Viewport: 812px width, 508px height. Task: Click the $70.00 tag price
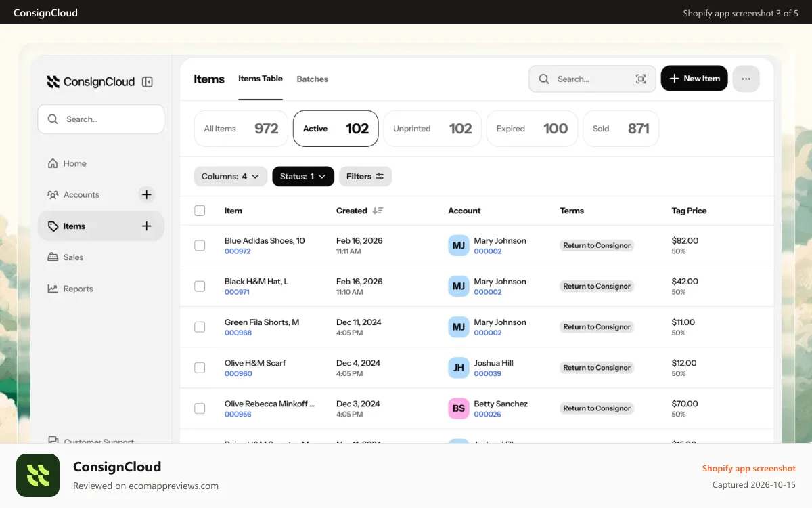[x=685, y=404]
